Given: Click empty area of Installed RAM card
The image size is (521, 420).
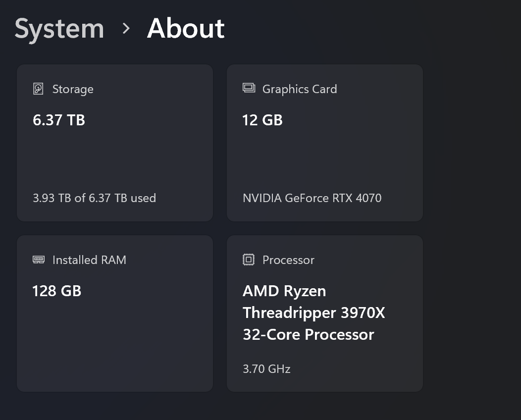Looking at the screenshot, I should pos(115,342).
